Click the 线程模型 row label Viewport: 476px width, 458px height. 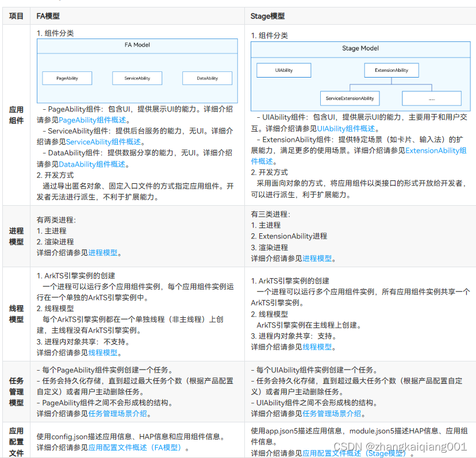[x=17, y=314]
